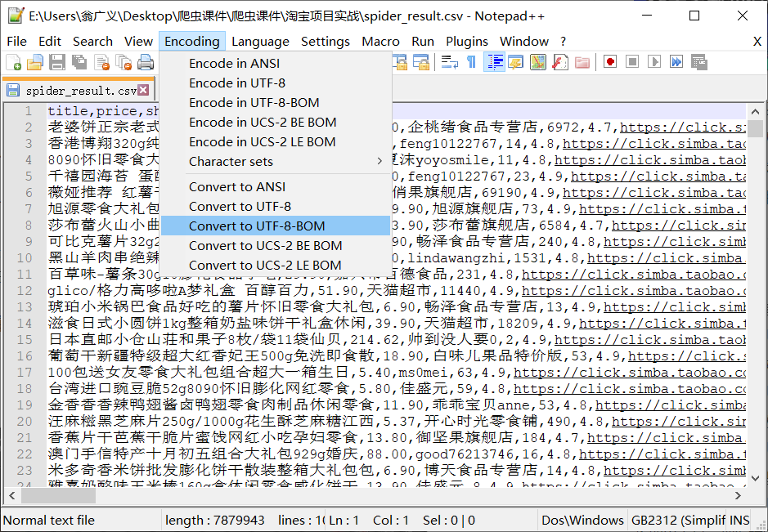
Task: Print the document with the printer icon
Action: click(x=146, y=62)
